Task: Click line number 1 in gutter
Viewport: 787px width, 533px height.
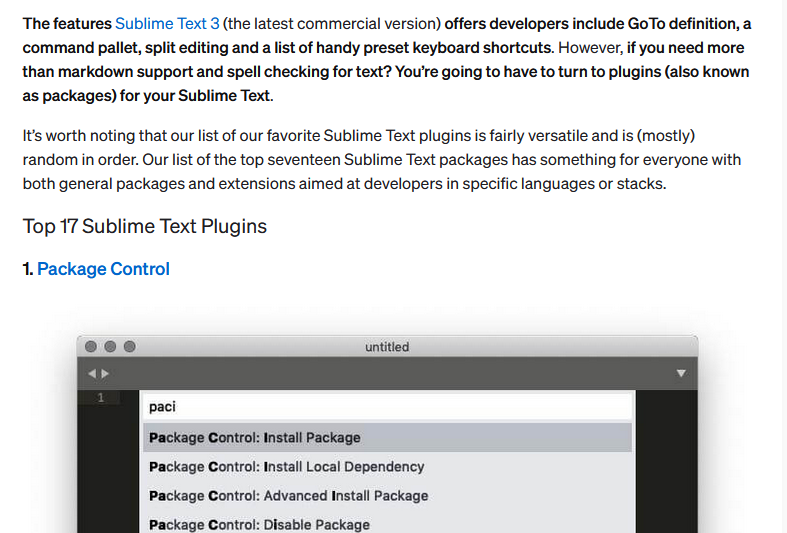Action: tap(100, 398)
